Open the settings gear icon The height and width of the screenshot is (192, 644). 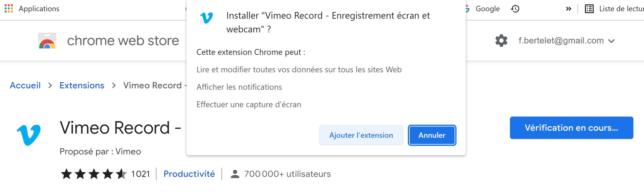501,41
